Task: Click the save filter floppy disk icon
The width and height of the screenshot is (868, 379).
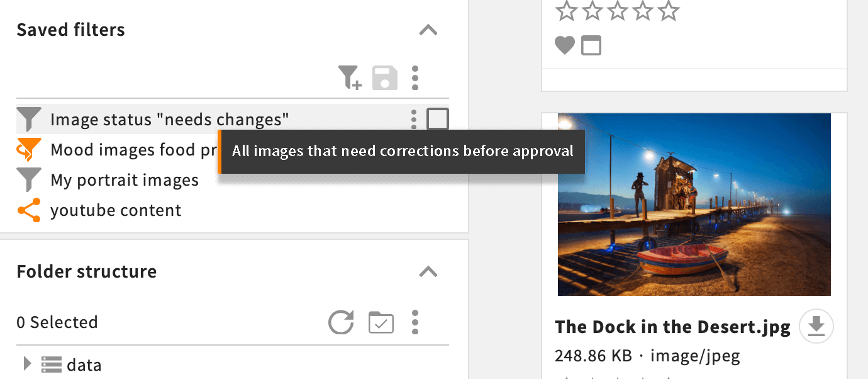Action: point(385,77)
